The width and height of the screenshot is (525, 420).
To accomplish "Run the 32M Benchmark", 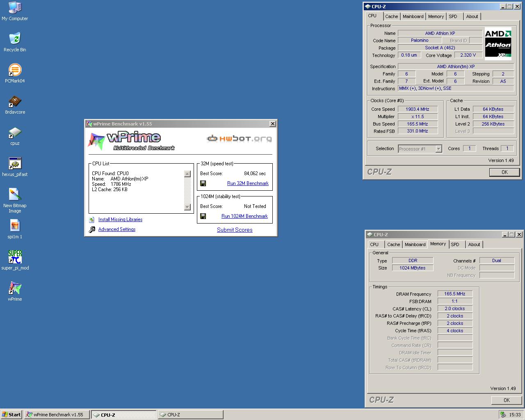I will (x=248, y=183).
